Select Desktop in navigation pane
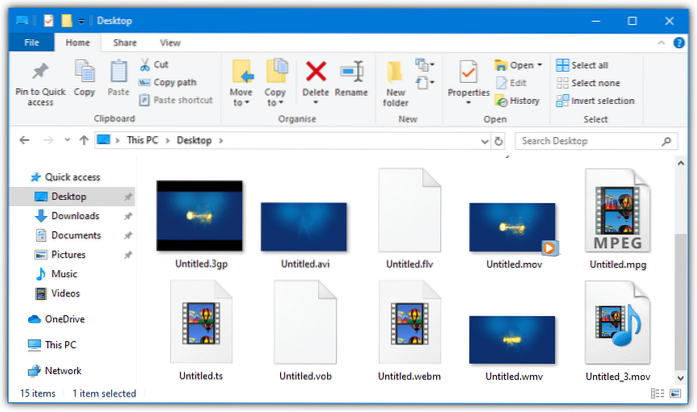697x412 pixels. 68,196
